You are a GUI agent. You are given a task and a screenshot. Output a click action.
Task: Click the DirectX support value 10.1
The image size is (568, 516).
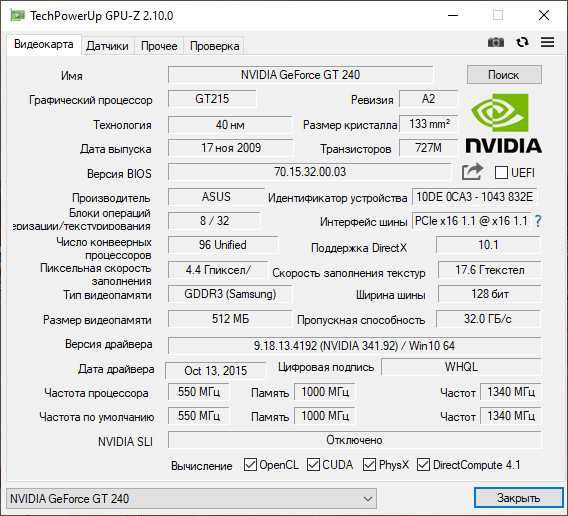pos(488,245)
